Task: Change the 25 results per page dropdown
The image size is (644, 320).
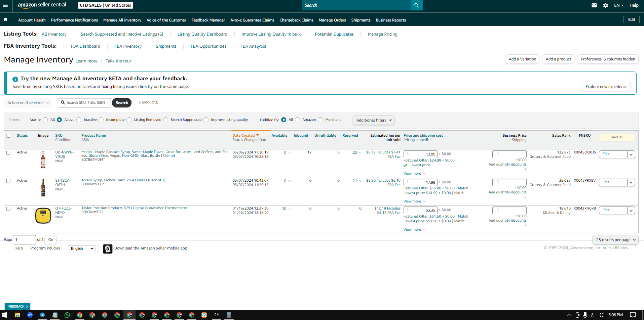Action: pyautogui.click(x=615, y=240)
